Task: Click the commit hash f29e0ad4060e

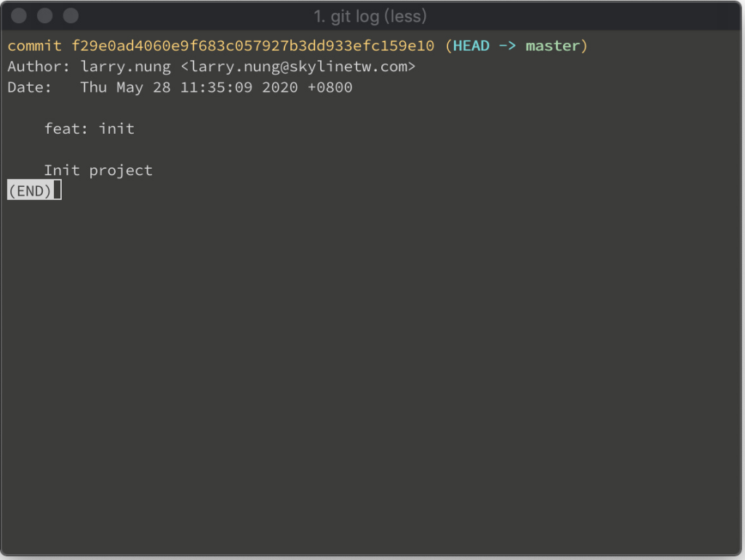Action: click(252, 46)
